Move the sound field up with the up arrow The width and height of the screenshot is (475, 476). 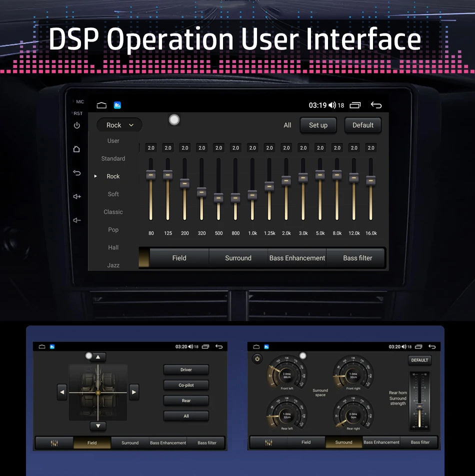[x=98, y=357]
